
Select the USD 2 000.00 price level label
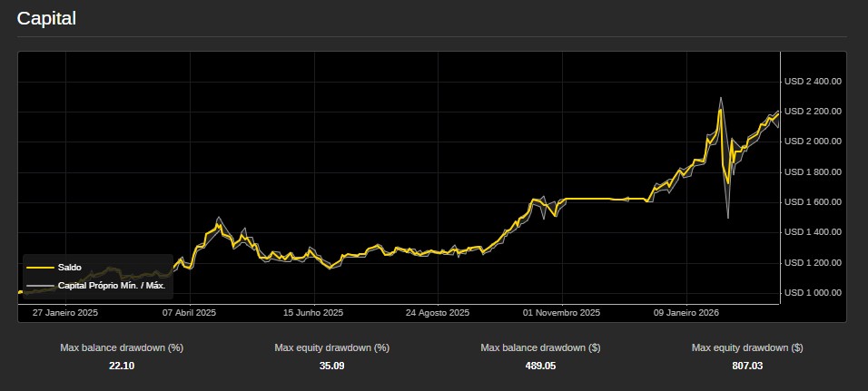pyautogui.click(x=813, y=142)
